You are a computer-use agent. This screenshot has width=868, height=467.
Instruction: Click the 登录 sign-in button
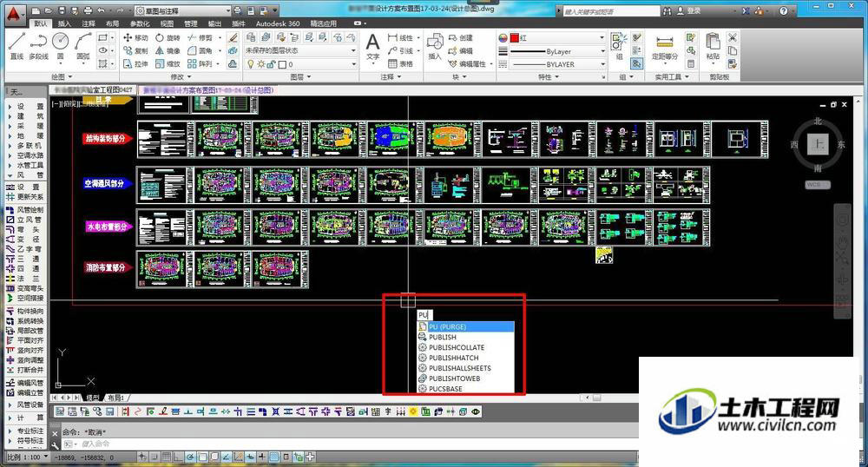(688, 10)
